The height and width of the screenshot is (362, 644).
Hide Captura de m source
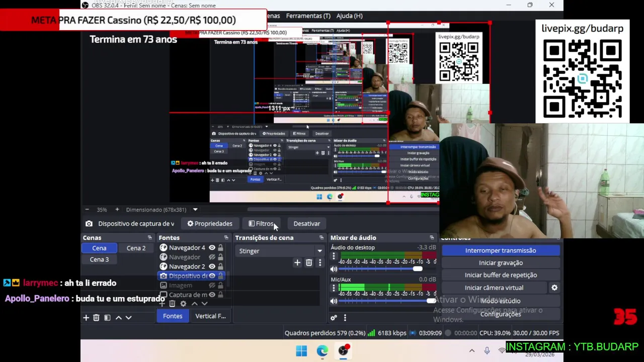(x=212, y=295)
